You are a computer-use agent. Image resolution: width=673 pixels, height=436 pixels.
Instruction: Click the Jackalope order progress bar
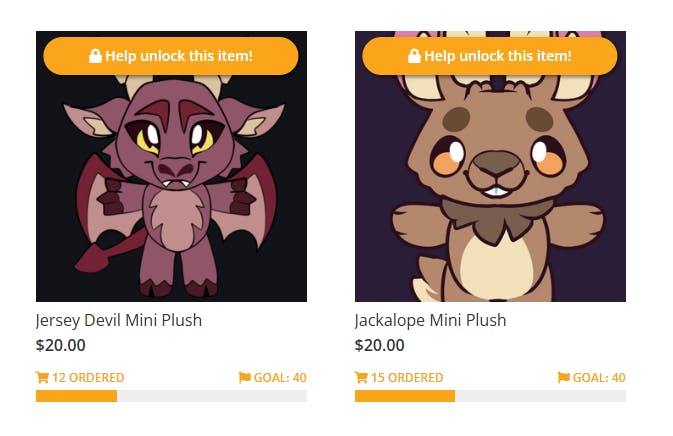click(490, 396)
